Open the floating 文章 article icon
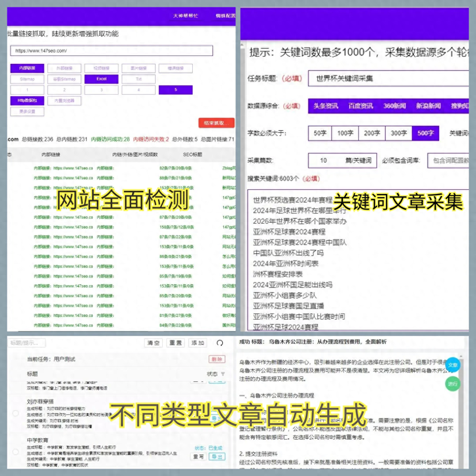476x476 pixels. tap(453, 365)
